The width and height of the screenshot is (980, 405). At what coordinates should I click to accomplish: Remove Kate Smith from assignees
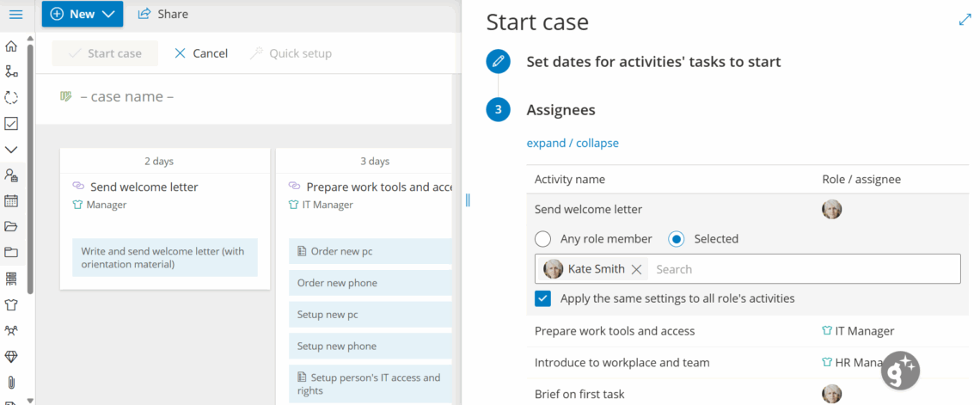pos(636,269)
